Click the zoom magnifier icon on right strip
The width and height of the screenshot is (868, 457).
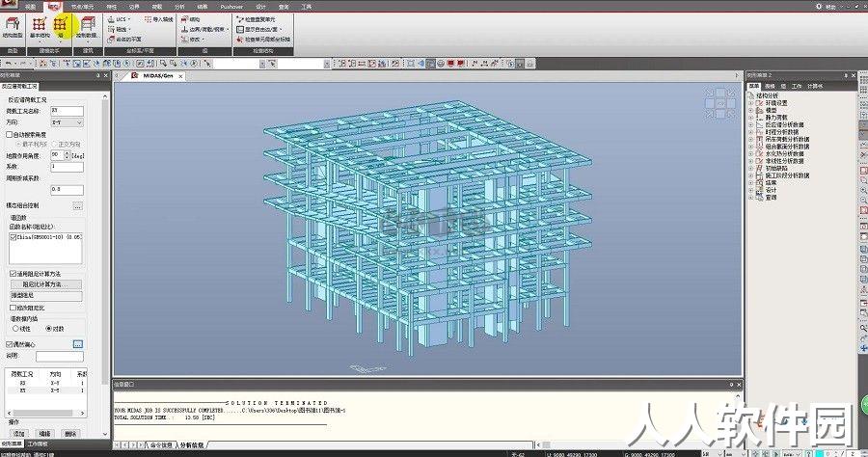pyautogui.click(x=863, y=190)
